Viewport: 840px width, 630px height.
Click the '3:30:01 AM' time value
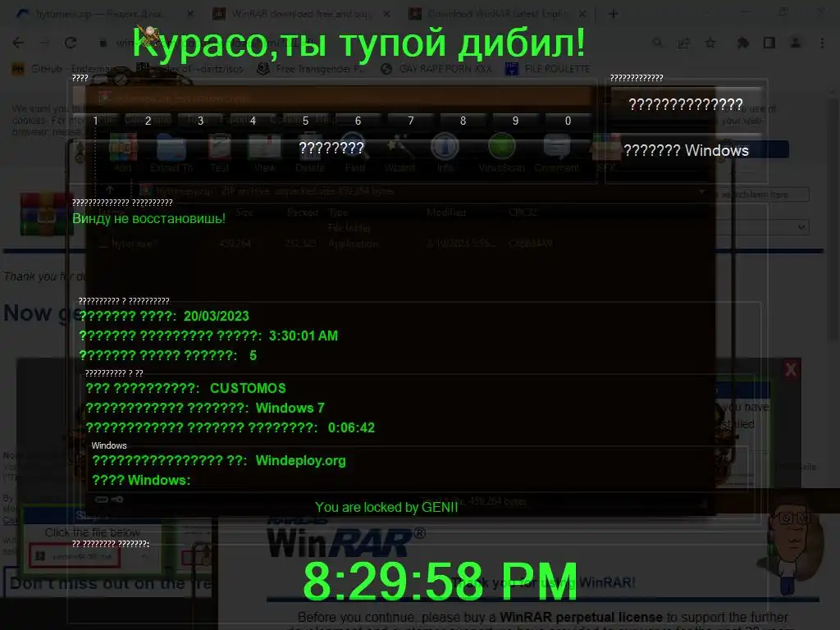pos(304,336)
